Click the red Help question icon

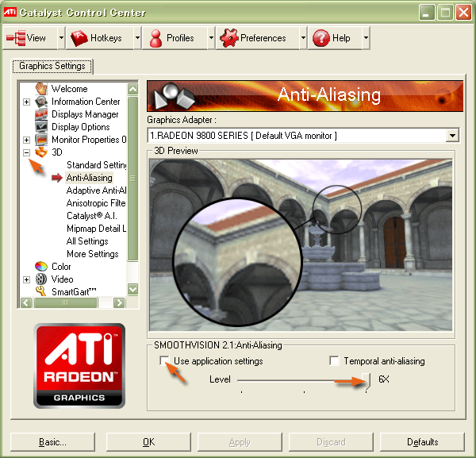[x=321, y=38]
